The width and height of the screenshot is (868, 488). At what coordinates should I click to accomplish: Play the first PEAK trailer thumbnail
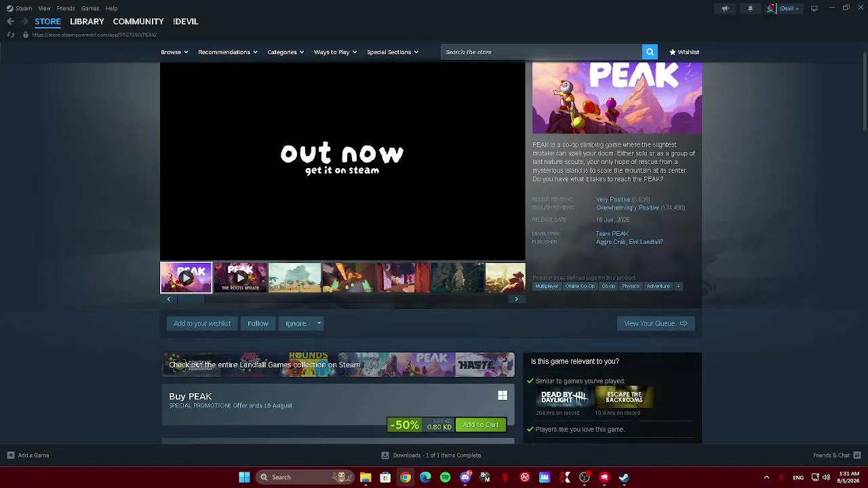[x=186, y=277]
